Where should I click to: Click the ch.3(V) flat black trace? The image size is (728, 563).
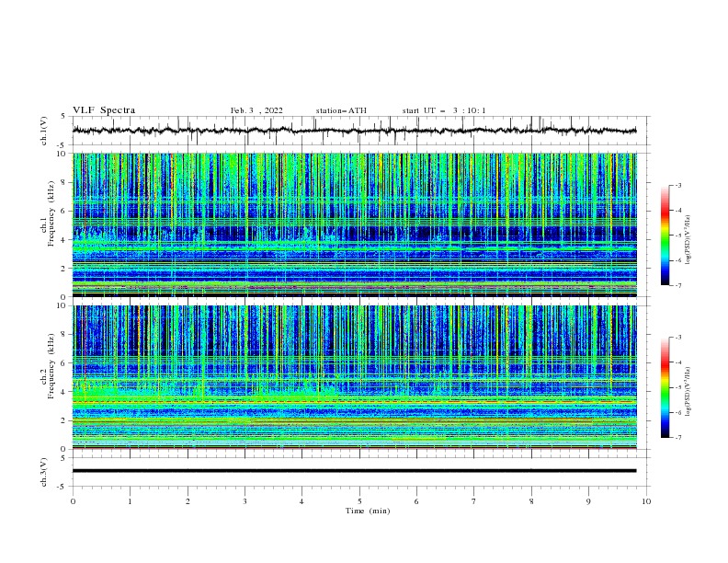(x=354, y=471)
